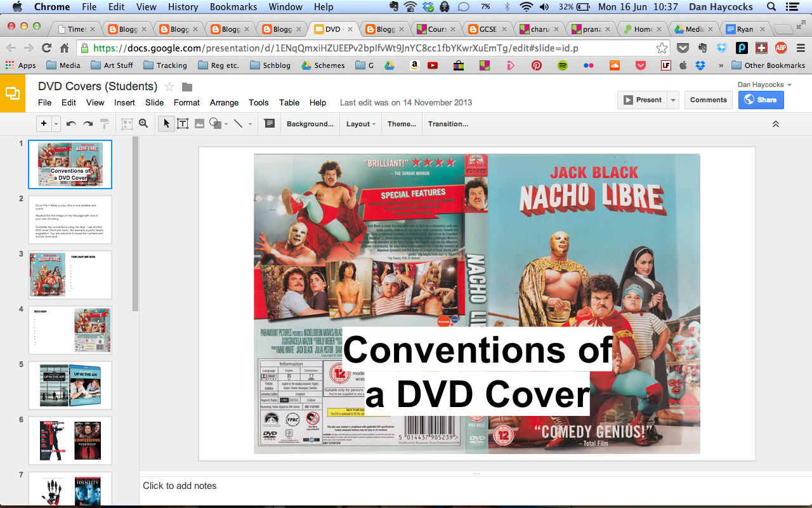Select the 'Conventions of a DVD Cover' title text
Image resolution: width=812 pixels, height=508 pixels.
pyautogui.click(x=478, y=371)
